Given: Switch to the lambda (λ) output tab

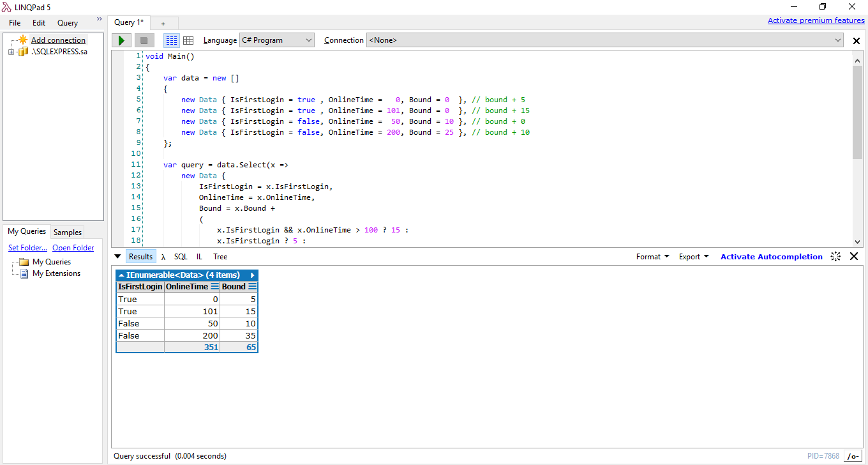Looking at the screenshot, I should point(163,257).
